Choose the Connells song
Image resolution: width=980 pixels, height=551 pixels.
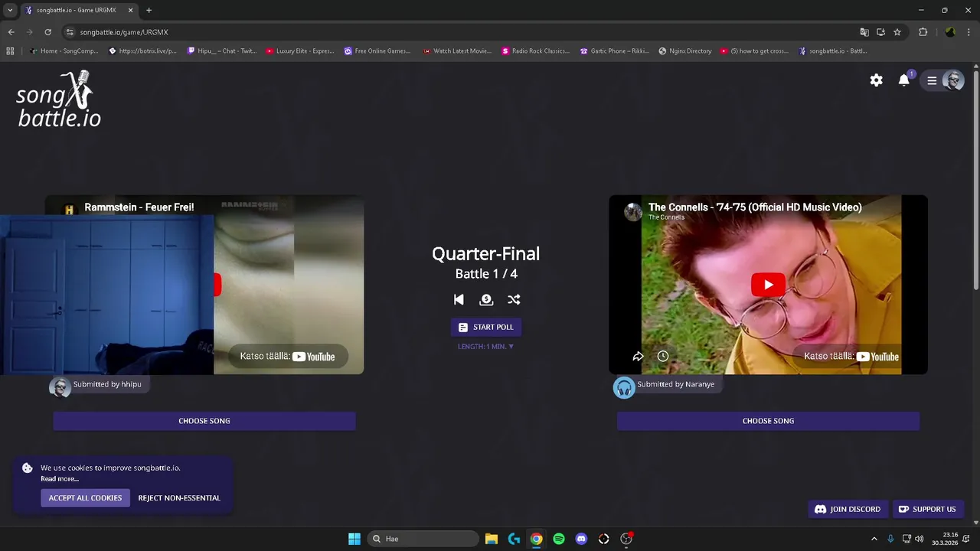(x=768, y=421)
